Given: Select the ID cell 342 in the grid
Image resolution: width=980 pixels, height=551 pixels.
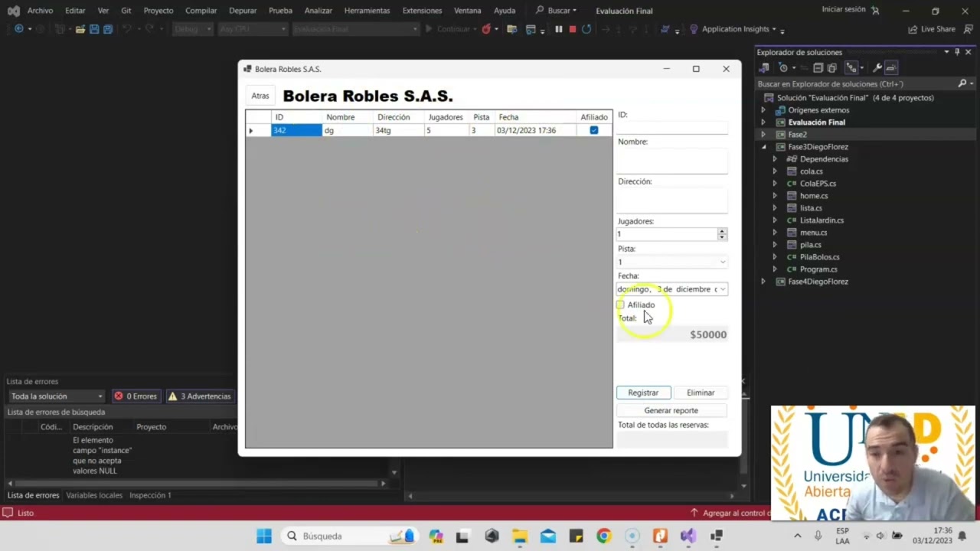Looking at the screenshot, I should 296,130.
